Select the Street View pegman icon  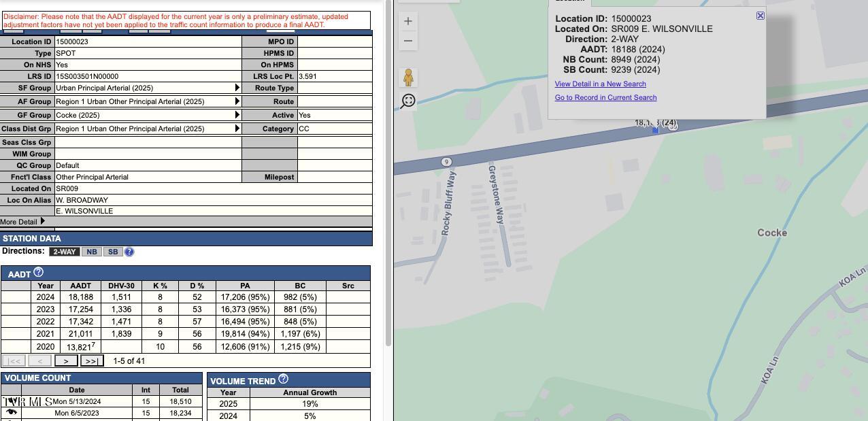click(x=408, y=77)
